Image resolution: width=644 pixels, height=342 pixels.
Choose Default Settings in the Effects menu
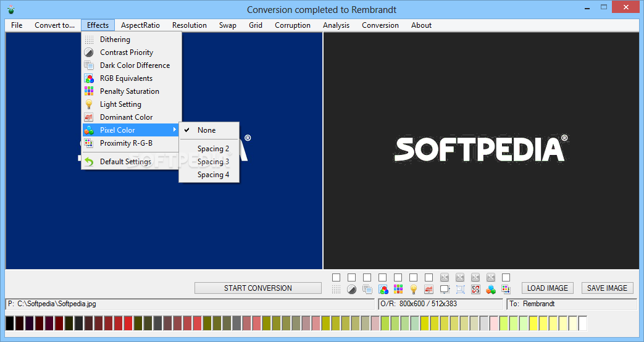tap(132, 162)
